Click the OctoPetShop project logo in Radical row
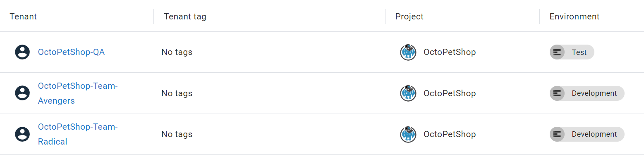Viewport: 644px width, 159px height. pyautogui.click(x=408, y=134)
